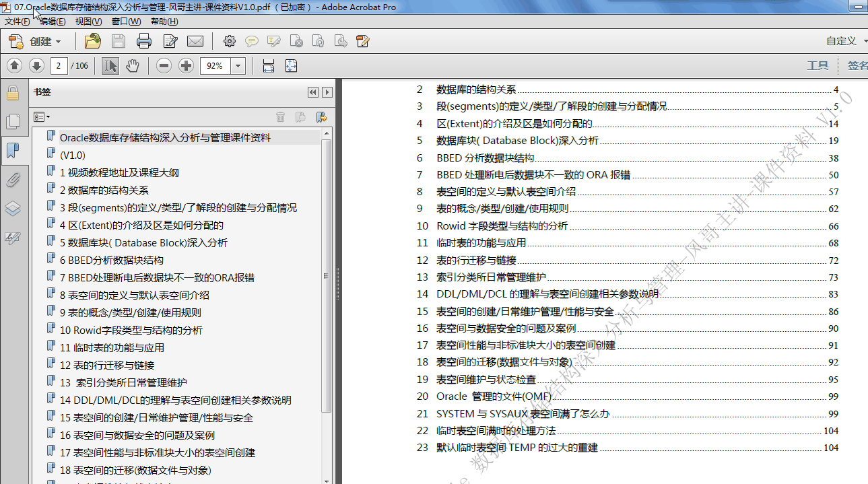The width and height of the screenshot is (868, 484).
Task: Toggle the Bookmarks panel ribbon icon
Action: click(13, 150)
